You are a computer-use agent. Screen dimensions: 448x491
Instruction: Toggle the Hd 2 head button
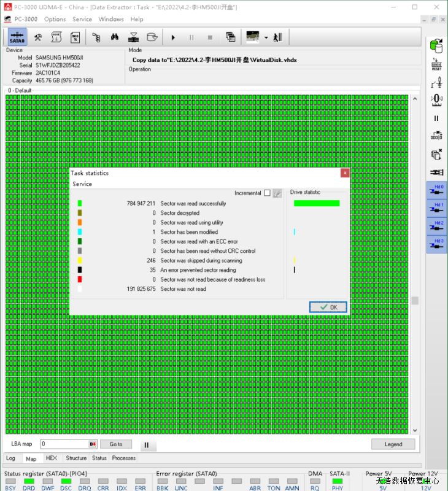pyautogui.click(x=436, y=226)
